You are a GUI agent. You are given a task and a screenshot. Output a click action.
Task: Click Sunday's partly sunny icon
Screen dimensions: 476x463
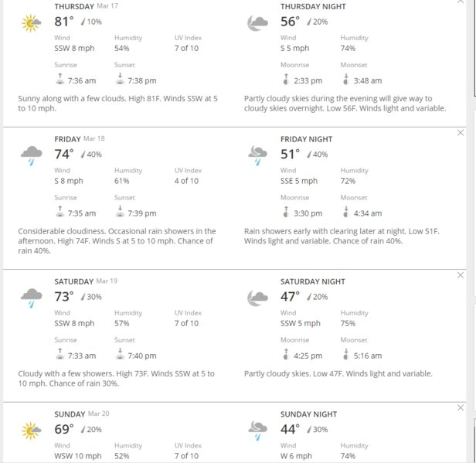point(31,431)
